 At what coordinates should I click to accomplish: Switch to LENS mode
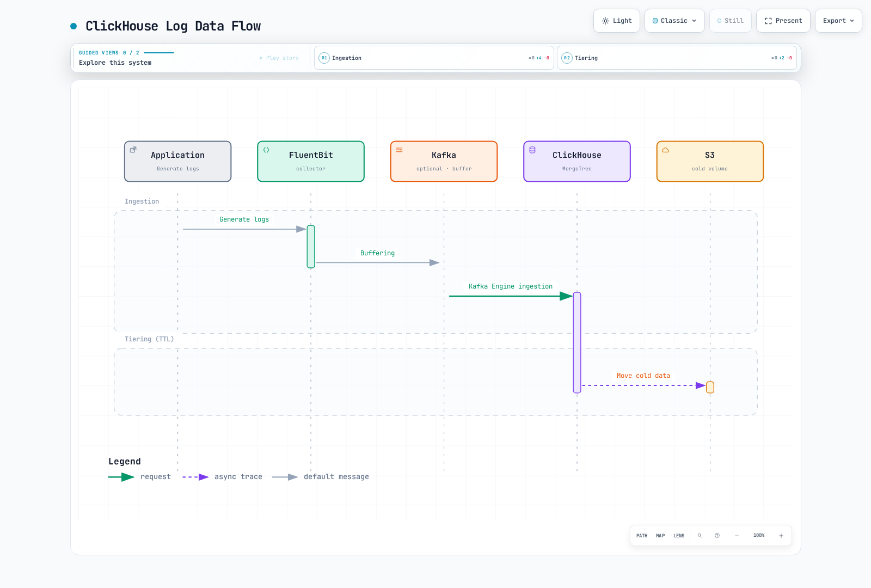pyautogui.click(x=679, y=536)
